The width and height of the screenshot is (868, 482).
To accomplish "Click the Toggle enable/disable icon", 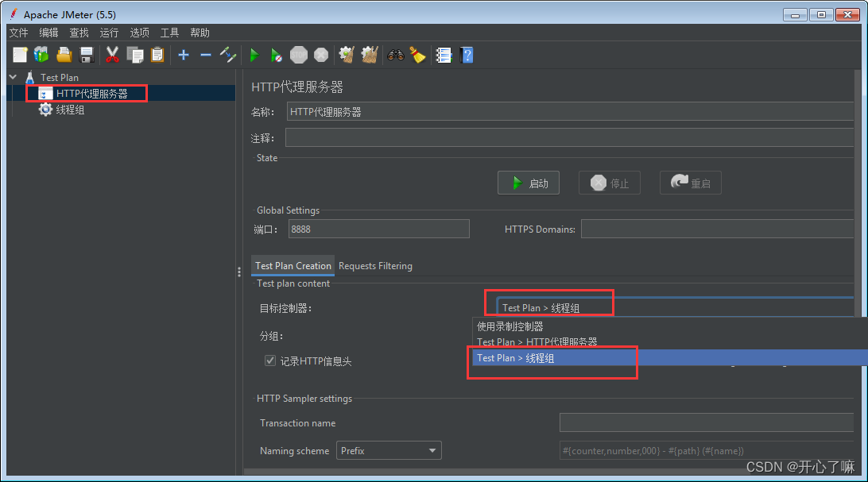I will click(228, 55).
